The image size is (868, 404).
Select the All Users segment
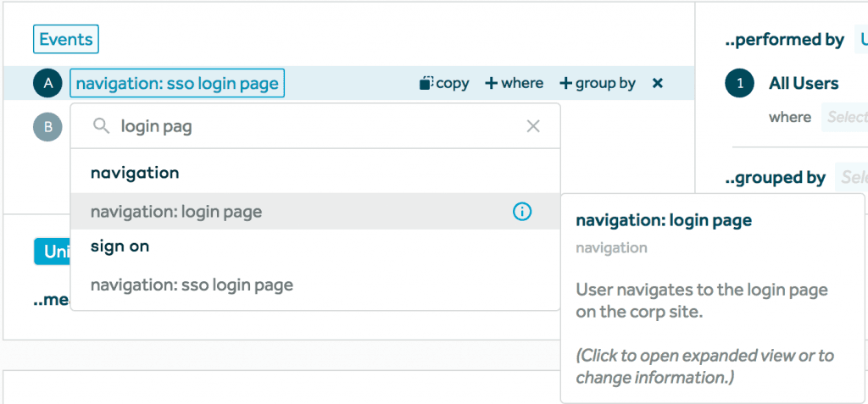point(804,83)
